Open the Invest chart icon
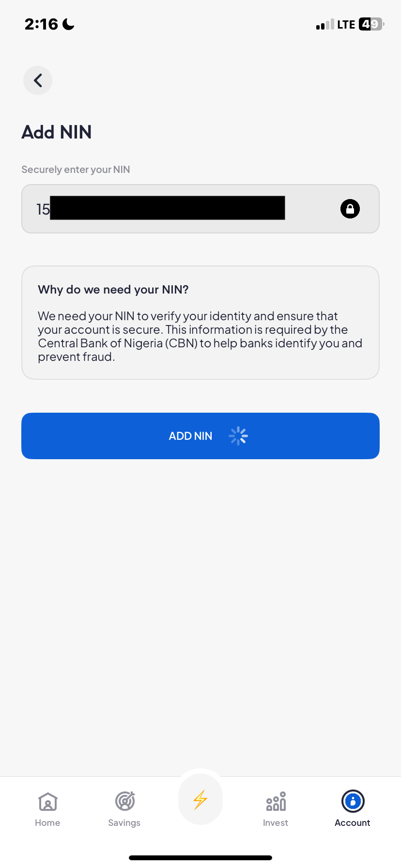 276,802
